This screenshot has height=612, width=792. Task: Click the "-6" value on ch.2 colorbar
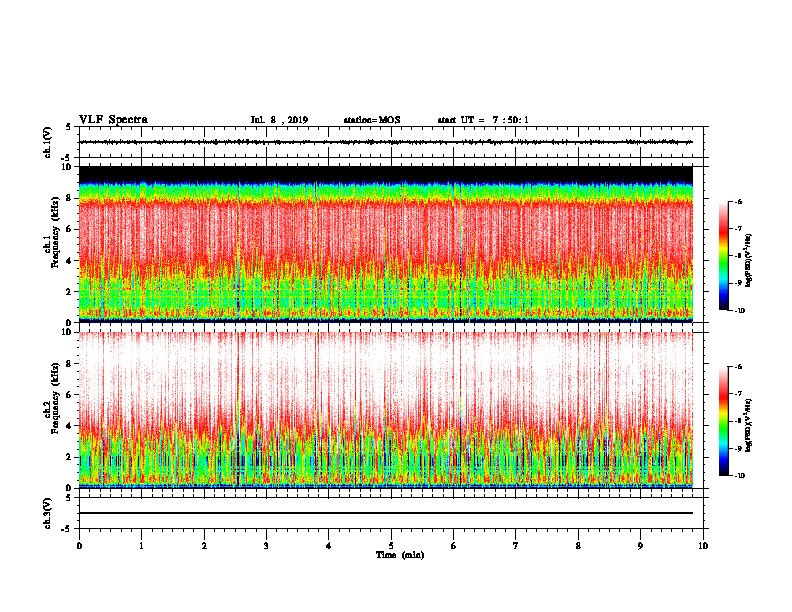[x=739, y=367]
